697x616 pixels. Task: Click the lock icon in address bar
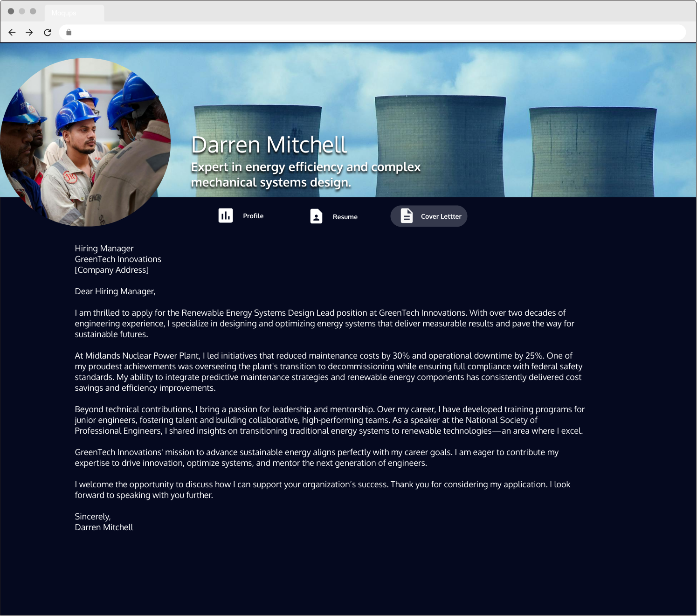tap(69, 32)
